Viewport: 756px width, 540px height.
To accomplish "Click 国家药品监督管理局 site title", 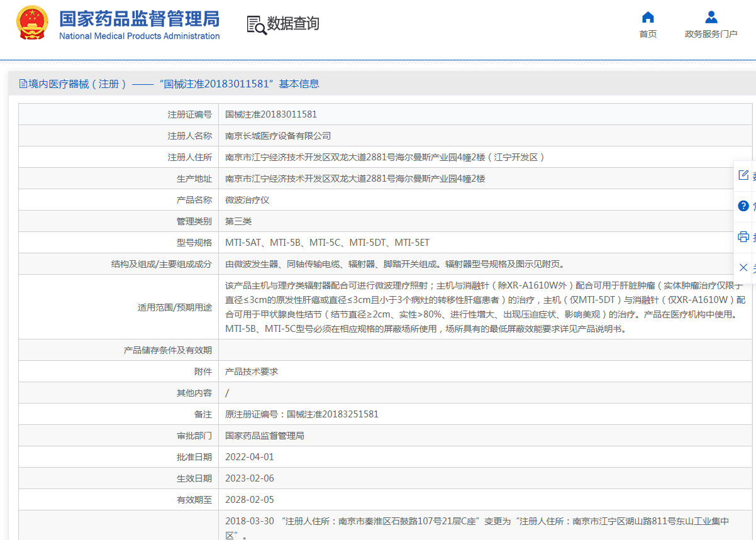I will pyautogui.click(x=140, y=18).
